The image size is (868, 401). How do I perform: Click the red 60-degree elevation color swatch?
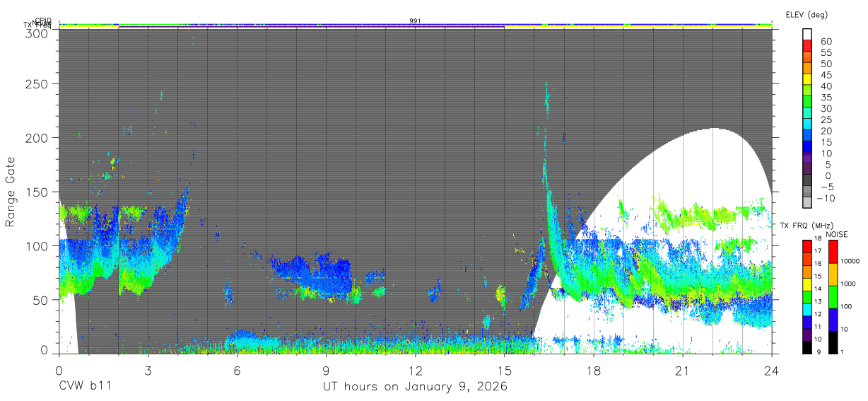(x=807, y=46)
